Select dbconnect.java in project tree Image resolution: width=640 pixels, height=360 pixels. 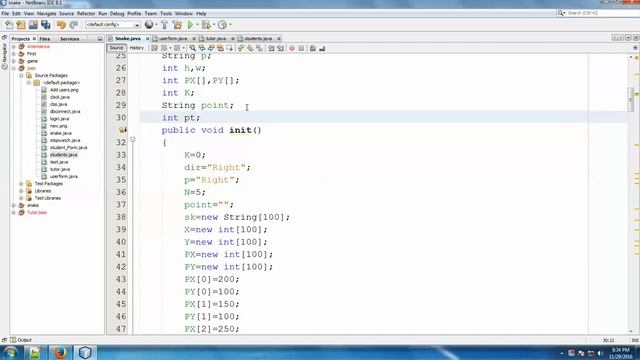(x=65, y=111)
